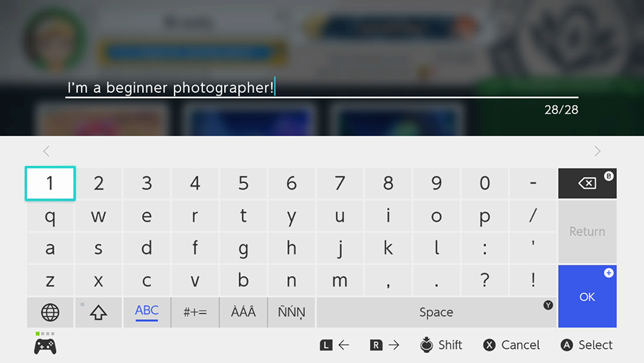Switch to the #+= symbols tab
This screenshot has width=644, height=363.
tap(195, 313)
